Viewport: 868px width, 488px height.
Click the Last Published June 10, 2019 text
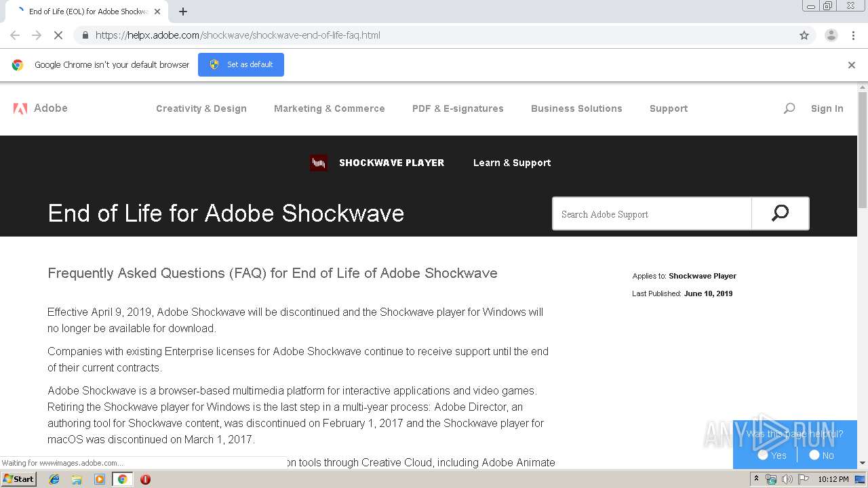682,293
